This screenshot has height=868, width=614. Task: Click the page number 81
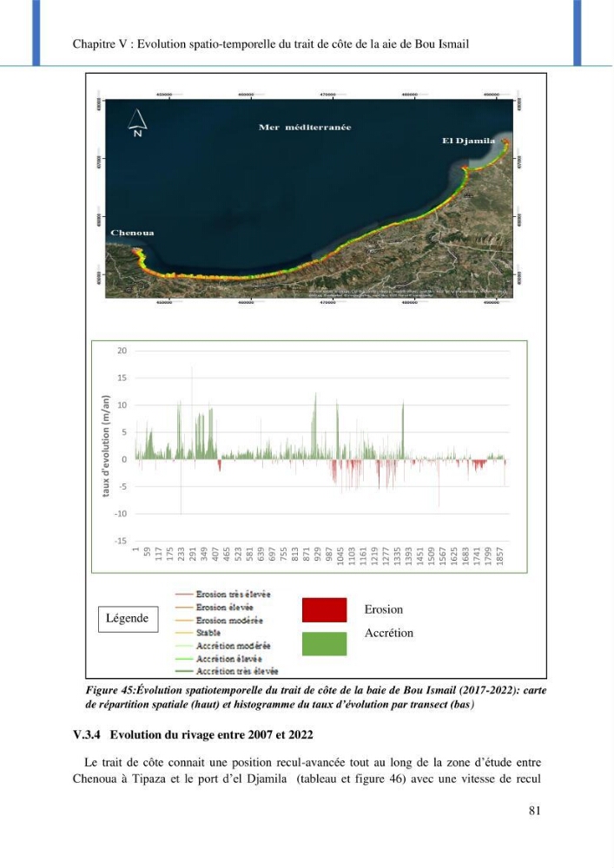click(534, 811)
